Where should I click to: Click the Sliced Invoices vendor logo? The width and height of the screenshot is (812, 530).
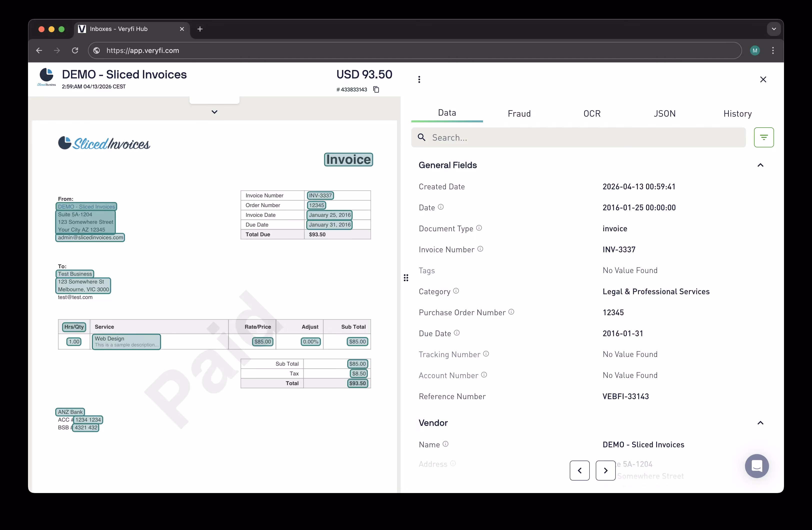(x=46, y=77)
